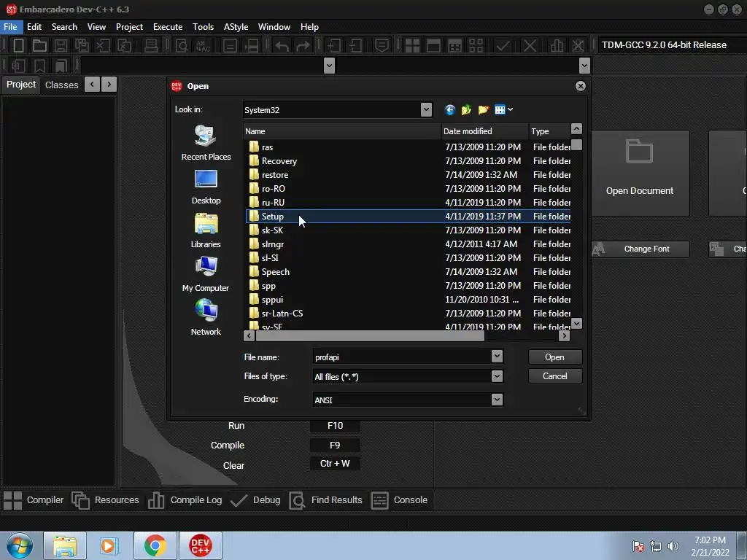Open the File menu
747x560 pixels.
10,27
